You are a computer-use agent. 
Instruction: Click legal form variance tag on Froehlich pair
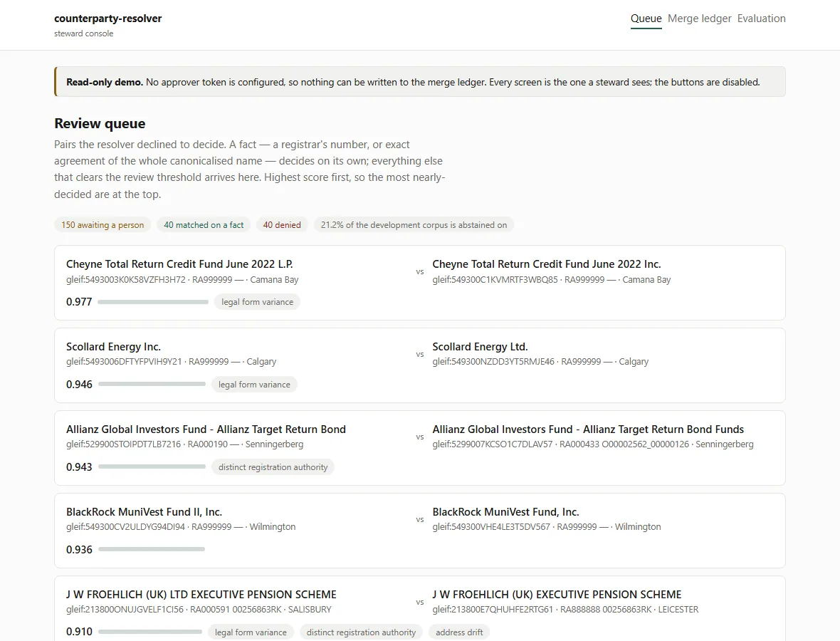(251, 632)
